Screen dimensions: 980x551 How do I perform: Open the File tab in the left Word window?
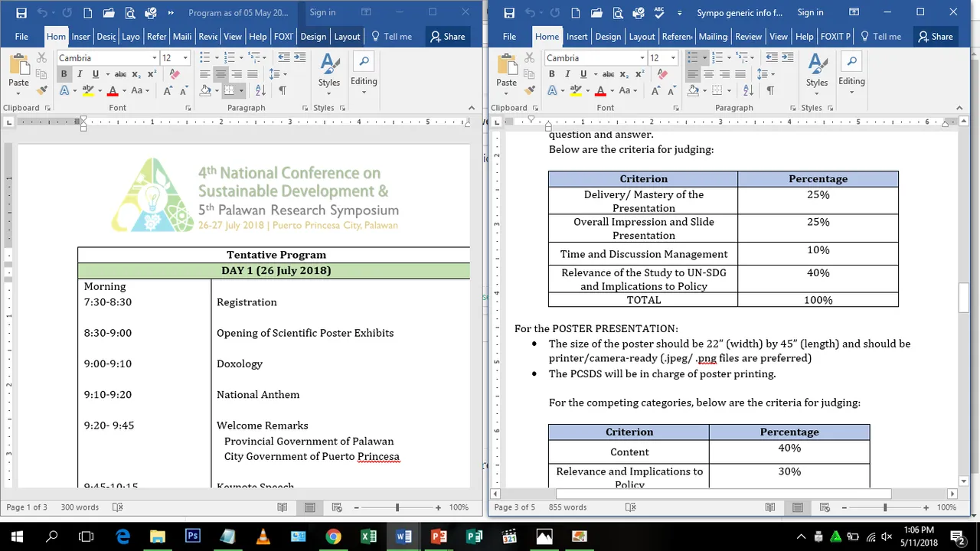click(21, 36)
